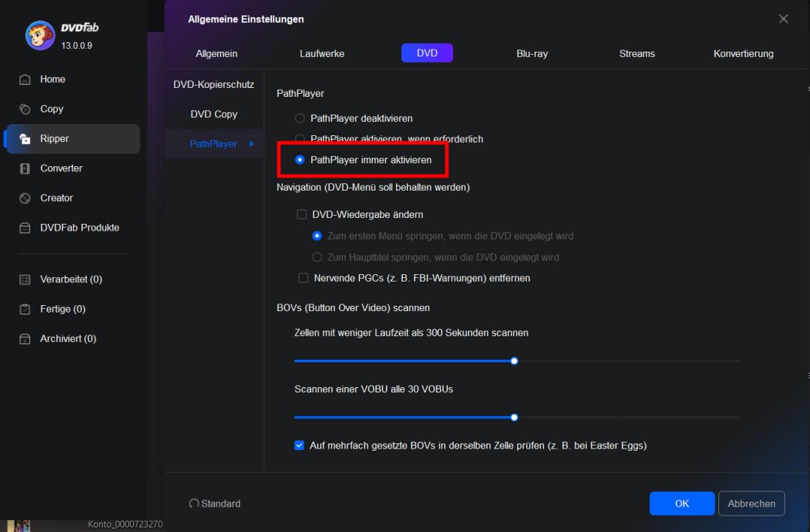Click the Home icon in sidebar
810x532 pixels.
point(25,80)
